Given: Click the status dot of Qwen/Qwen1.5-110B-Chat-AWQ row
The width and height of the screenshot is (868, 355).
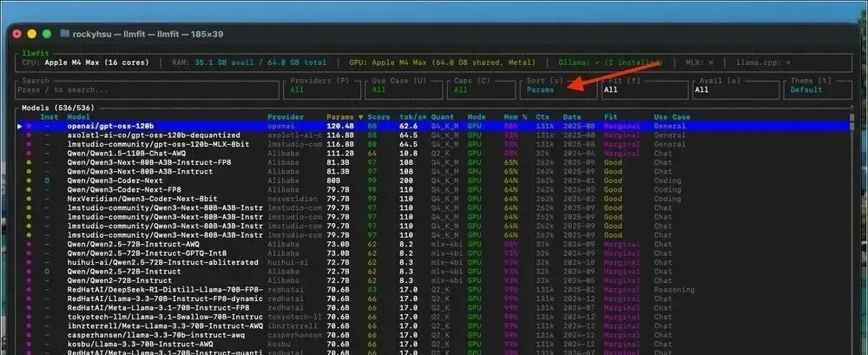Looking at the screenshot, I should coord(29,154).
